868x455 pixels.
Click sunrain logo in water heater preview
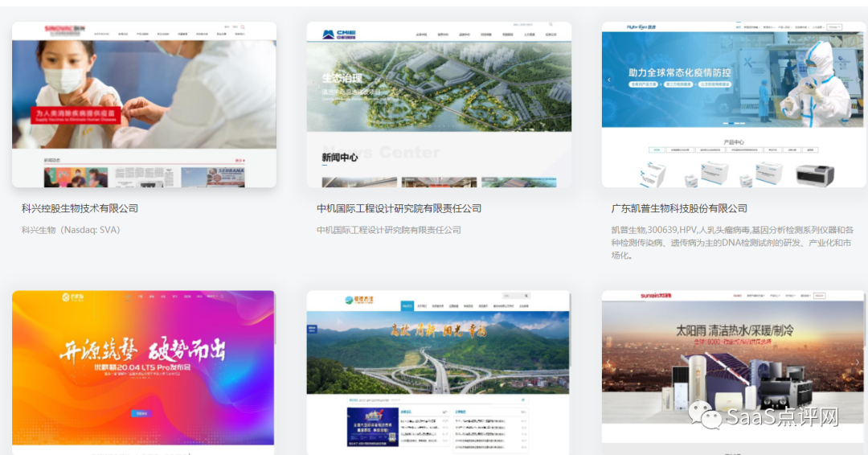pyautogui.click(x=656, y=296)
